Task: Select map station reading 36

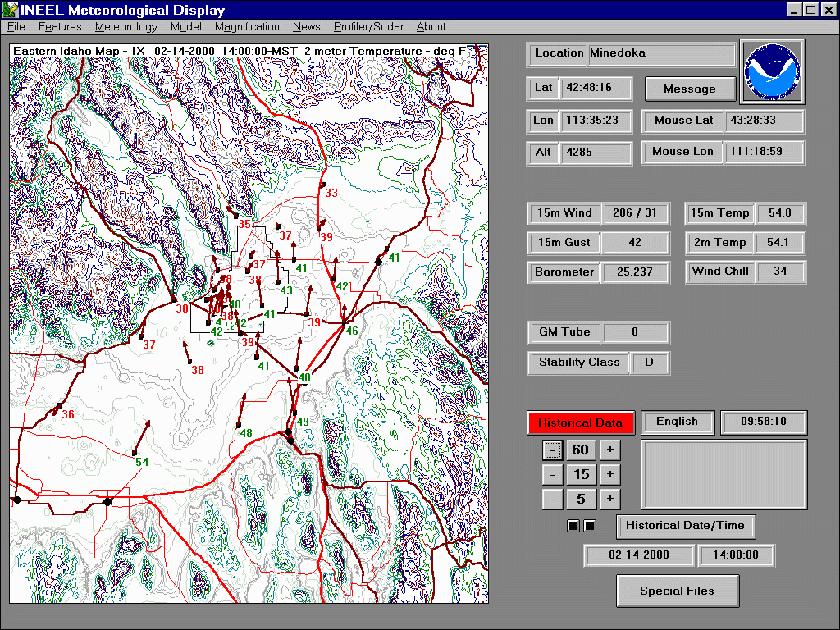Action: (67, 414)
